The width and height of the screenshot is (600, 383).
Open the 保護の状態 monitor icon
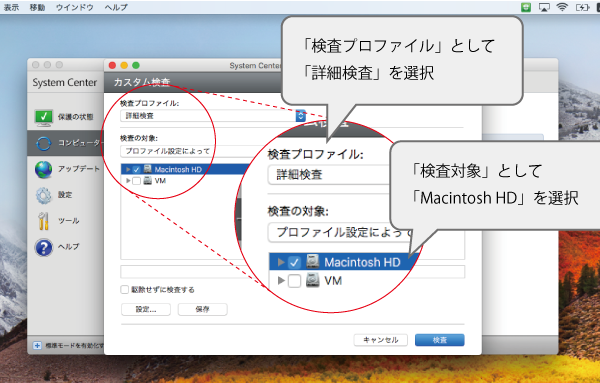click(x=44, y=117)
